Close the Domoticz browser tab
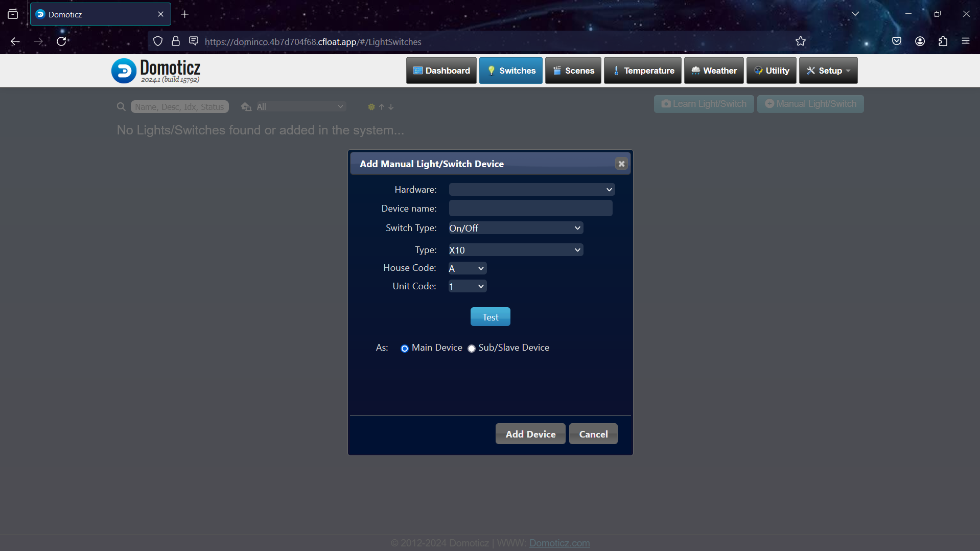This screenshot has height=551, width=980. click(160, 14)
